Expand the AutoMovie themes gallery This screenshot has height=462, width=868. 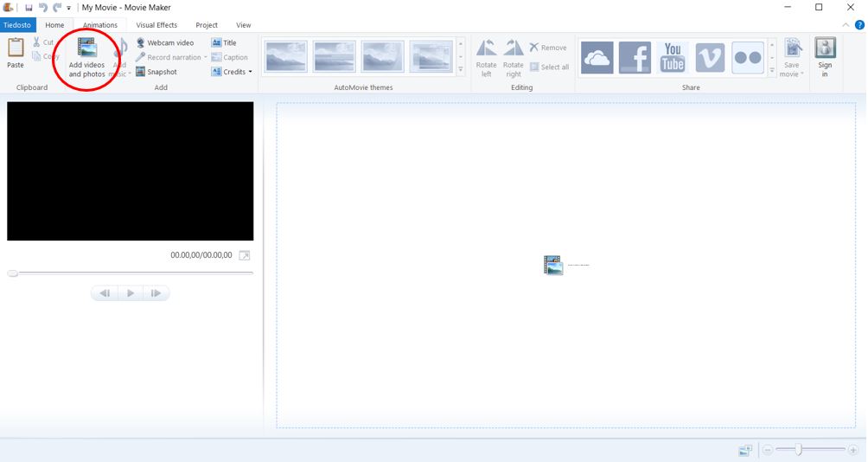point(460,70)
